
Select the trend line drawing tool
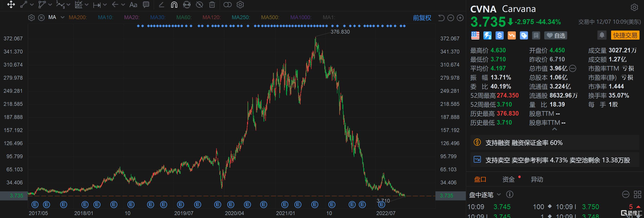(x=24, y=5)
